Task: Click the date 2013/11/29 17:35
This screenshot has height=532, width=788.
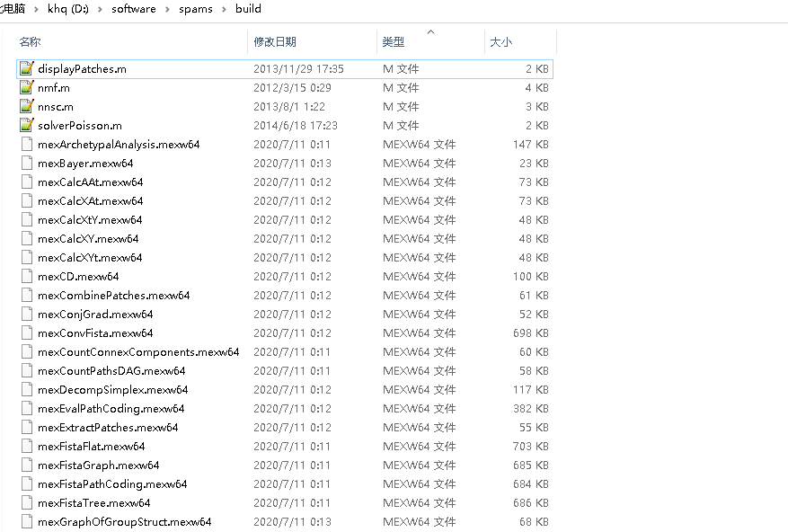Action: [x=298, y=69]
